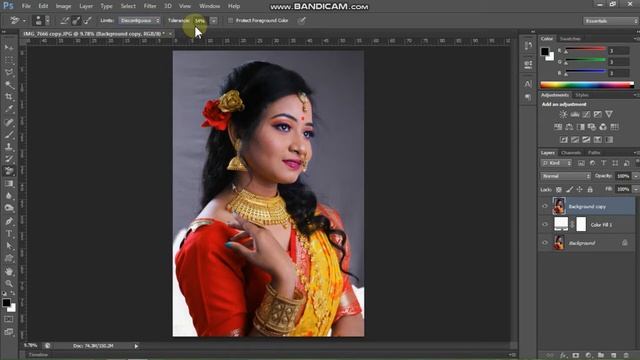This screenshot has width=640, height=360.
Task: Switch to the Swatches tab
Action: 570,39
